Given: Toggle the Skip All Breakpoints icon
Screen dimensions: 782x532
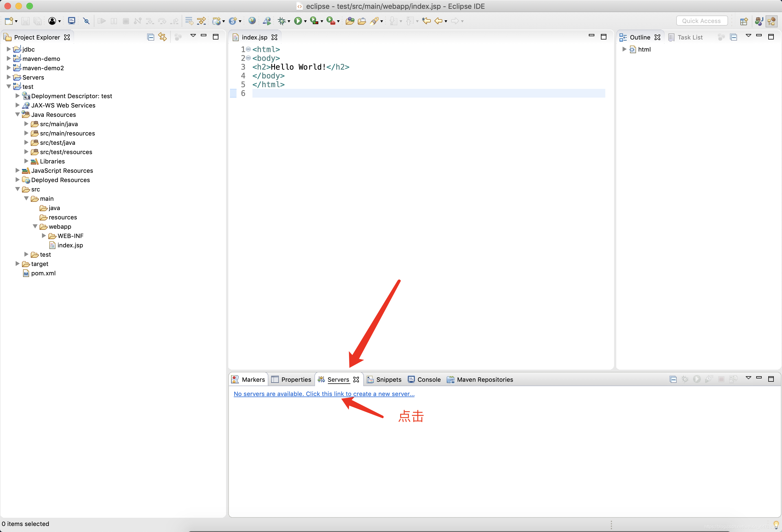Looking at the screenshot, I should click(86, 21).
